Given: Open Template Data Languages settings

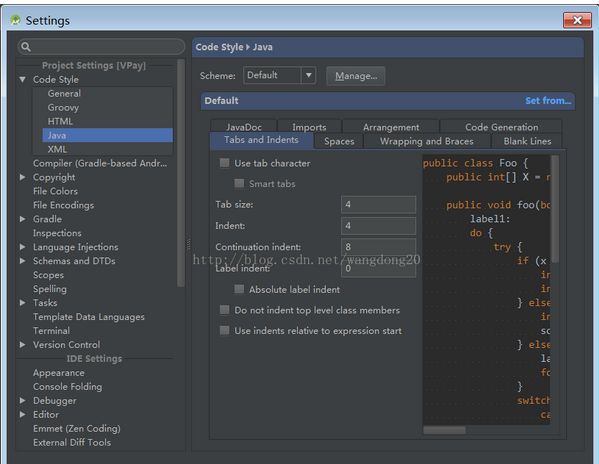Looking at the screenshot, I should (x=89, y=317).
